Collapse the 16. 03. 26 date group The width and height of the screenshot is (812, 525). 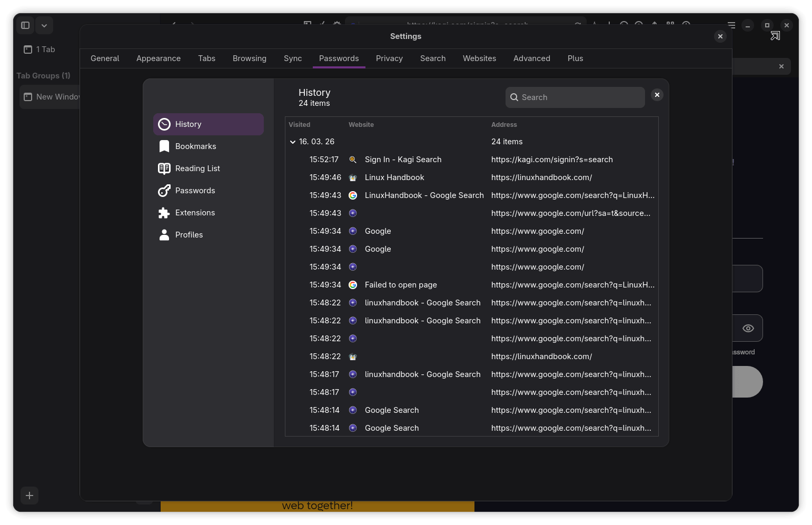tap(293, 142)
